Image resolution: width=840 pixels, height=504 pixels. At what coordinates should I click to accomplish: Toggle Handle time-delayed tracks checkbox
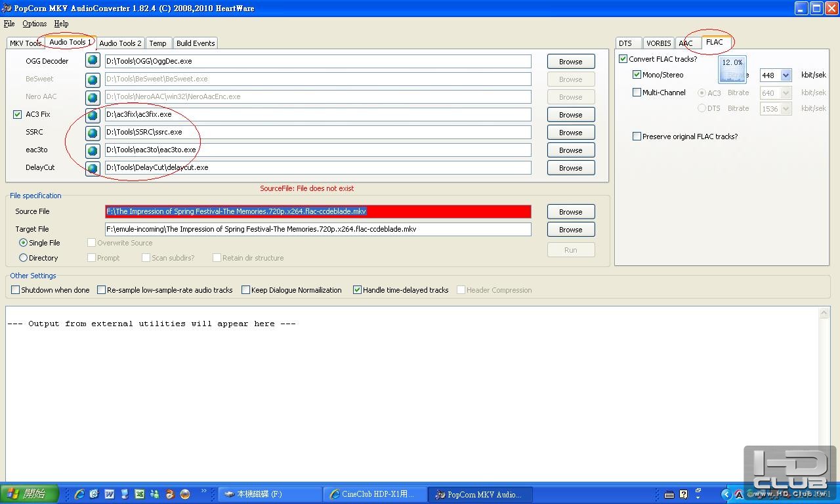click(x=358, y=290)
